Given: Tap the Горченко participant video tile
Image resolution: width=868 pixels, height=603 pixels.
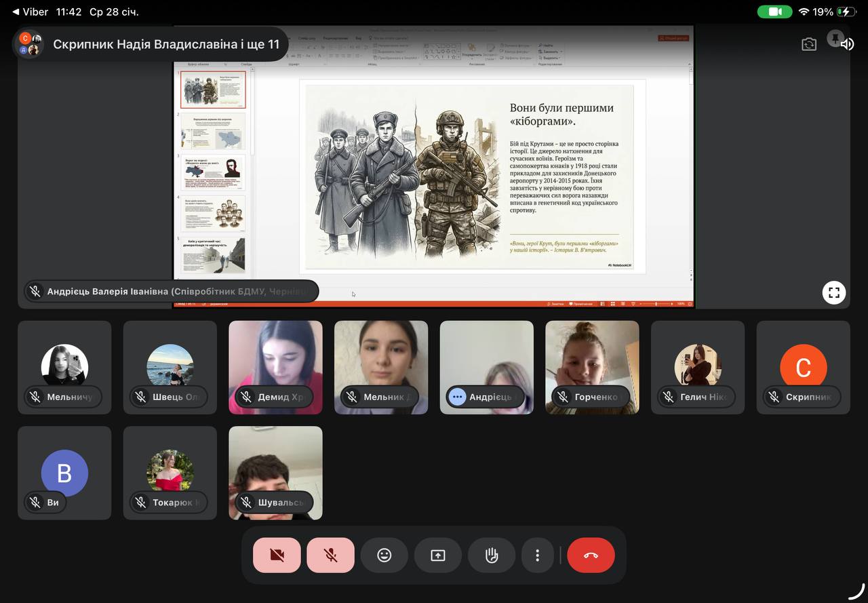Looking at the screenshot, I should click(592, 367).
